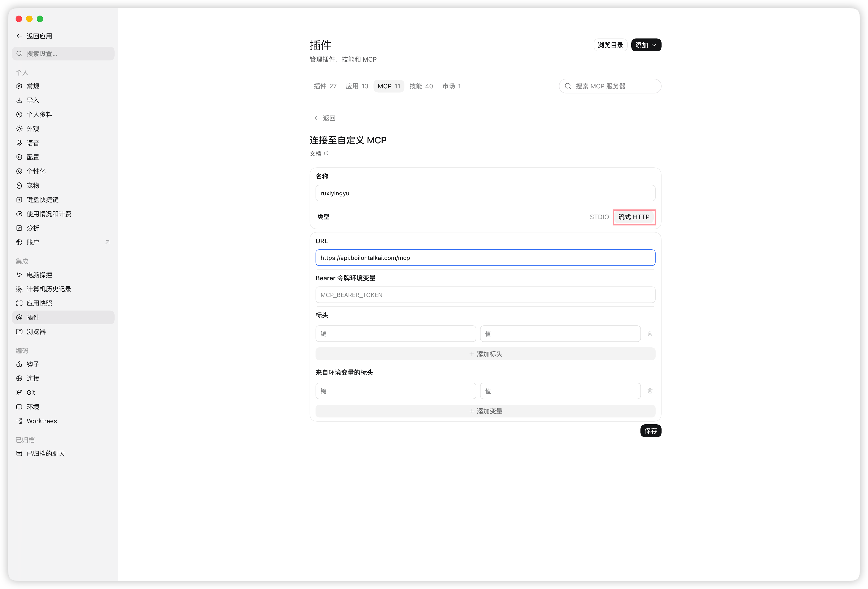Click the 键 field under 标头
The width and height of the screenshot is (868, 589).
pos(396,334)
